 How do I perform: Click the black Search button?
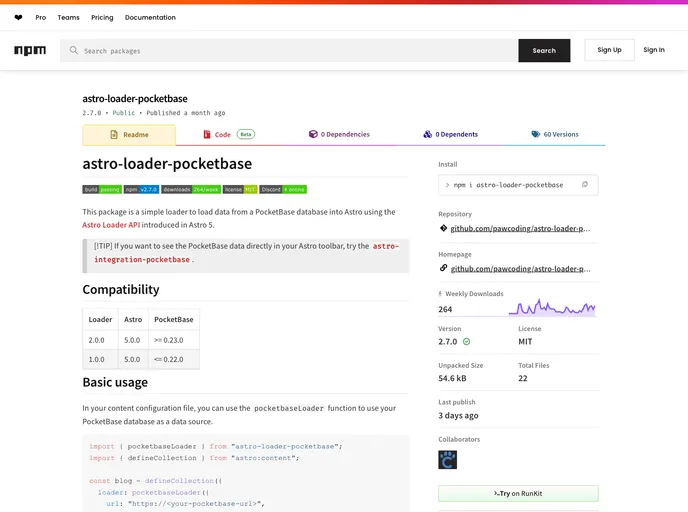pyautogui.click(x=544, y=50)
